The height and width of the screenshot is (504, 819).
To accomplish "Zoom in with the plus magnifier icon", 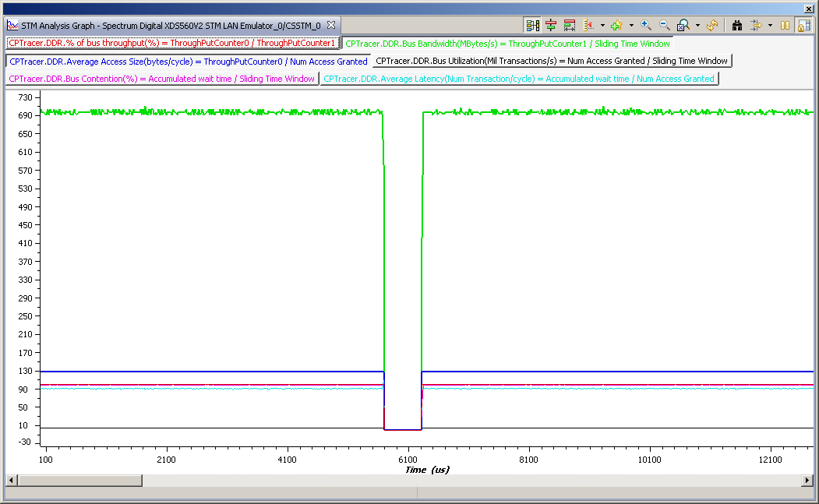I will pyautogui.click(x=646, y=25).
